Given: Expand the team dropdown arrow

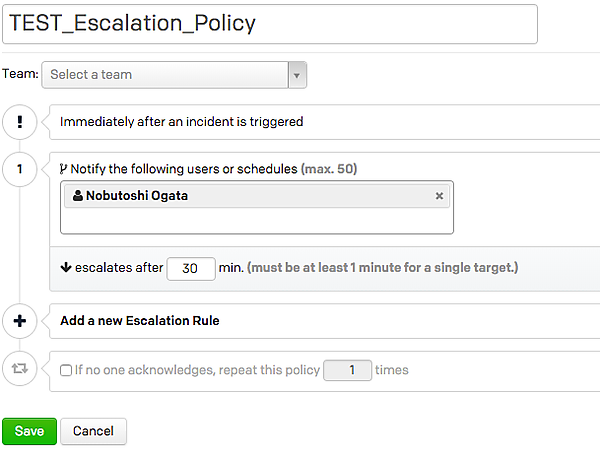Looking at the screenshot, I should pos(297,74).
